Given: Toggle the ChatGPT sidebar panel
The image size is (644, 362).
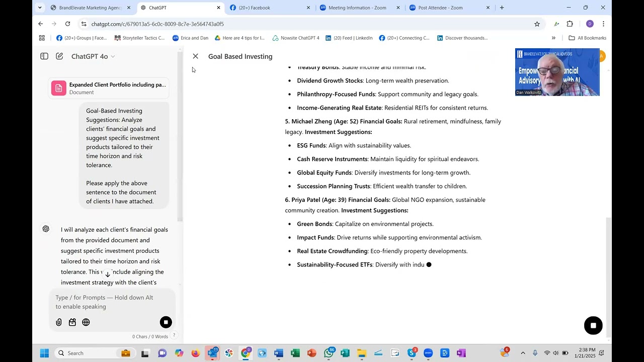Looking at the screenshot, I should click(44, 56).
